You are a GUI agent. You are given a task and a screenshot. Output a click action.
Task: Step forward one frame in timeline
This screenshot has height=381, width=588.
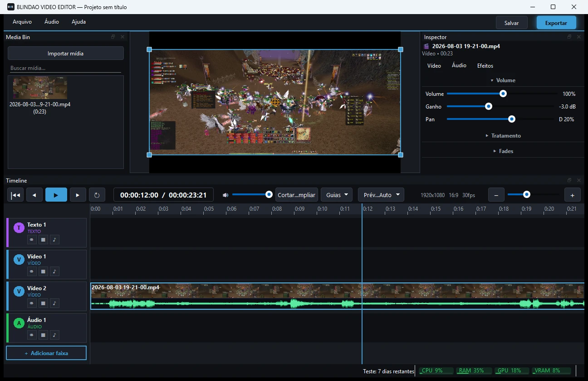[x=78, y=195]
